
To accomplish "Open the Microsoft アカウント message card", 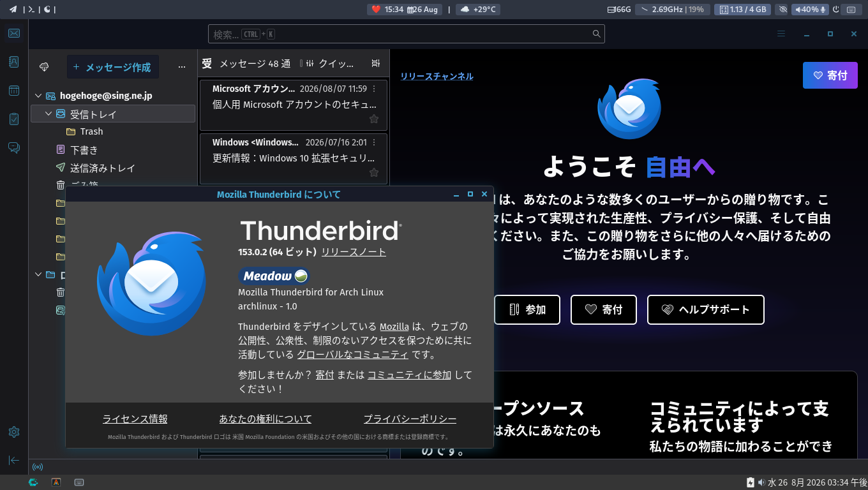I will pos(294,105).
